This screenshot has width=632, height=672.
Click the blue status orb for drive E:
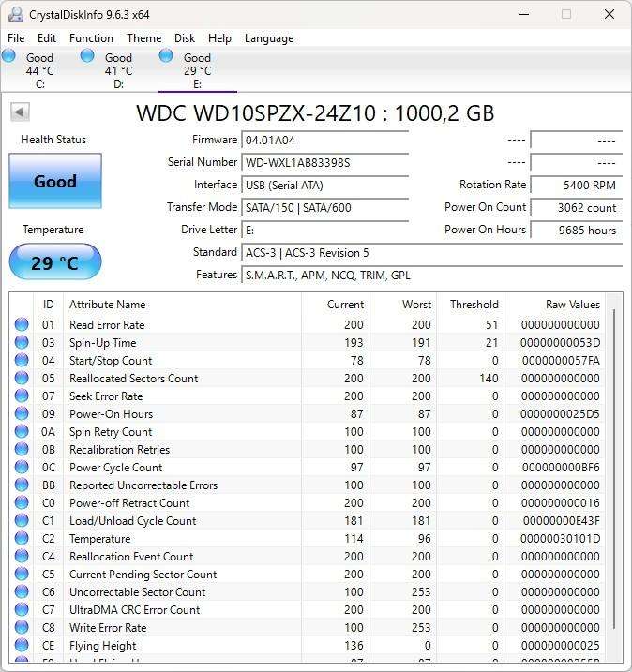pyautogui.click(x=166, y=55)
